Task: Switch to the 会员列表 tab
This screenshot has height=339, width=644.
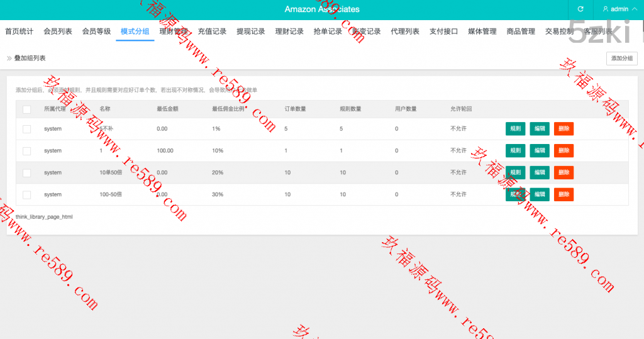Action: click(x=58, y=31)
